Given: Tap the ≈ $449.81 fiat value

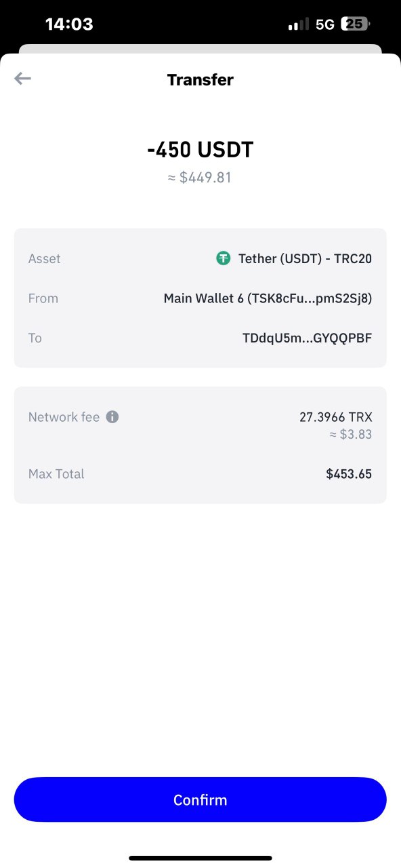Looking at the screenshot, I should [x=200, y=178].
